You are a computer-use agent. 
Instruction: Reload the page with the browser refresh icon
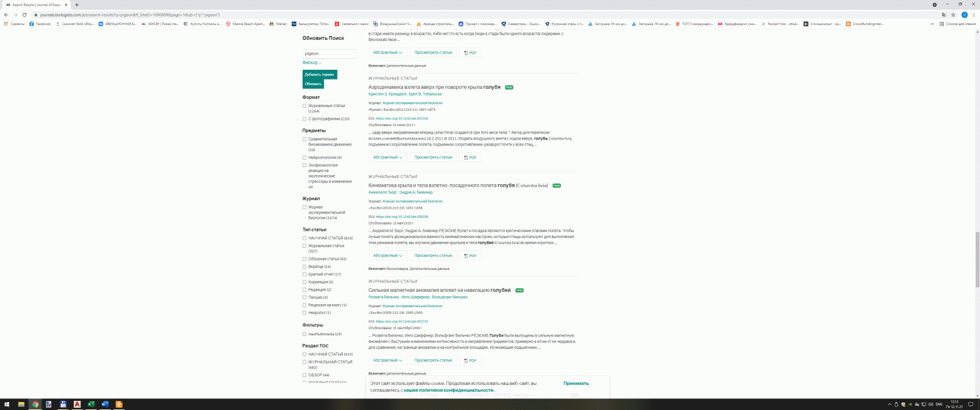pyautogui.click(x=24, y=15)
